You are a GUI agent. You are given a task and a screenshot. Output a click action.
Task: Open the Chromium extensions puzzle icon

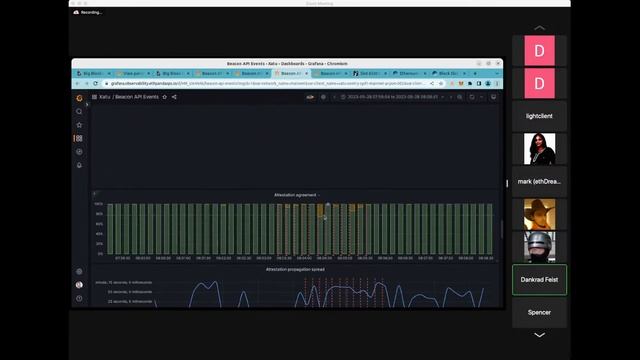(470, 83)
